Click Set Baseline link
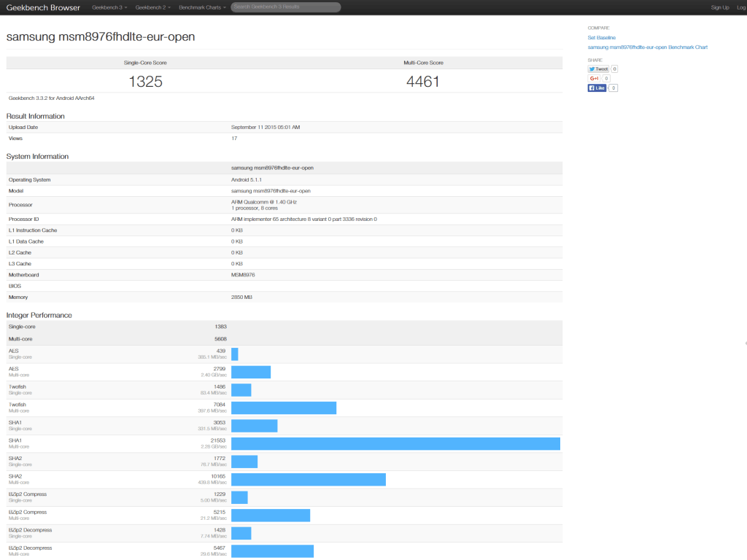 coord(602,37)
